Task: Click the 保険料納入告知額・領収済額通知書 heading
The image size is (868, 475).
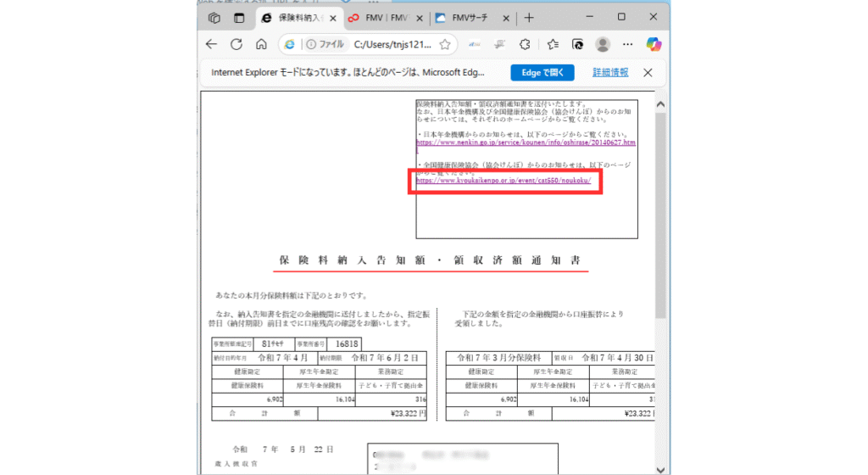Action: pyautogui.click(x=430, y=260)
